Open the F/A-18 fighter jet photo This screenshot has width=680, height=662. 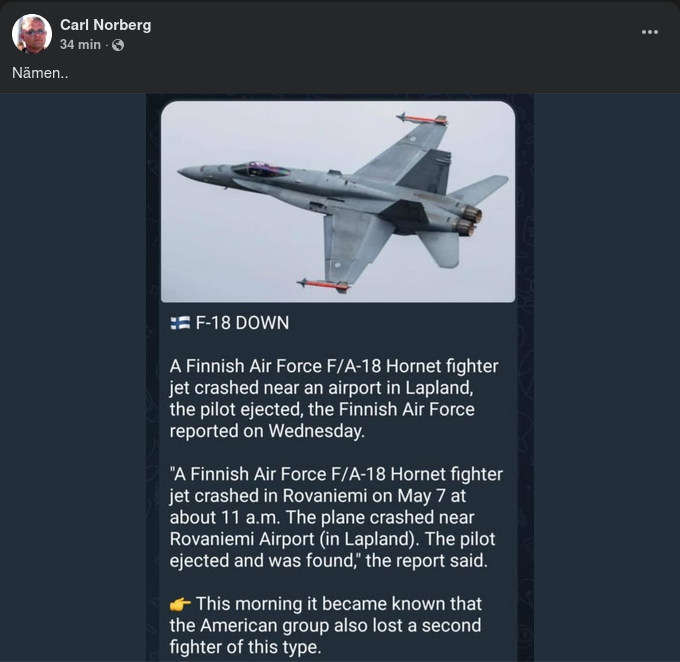pyautogui.click(x=338, y=200)
